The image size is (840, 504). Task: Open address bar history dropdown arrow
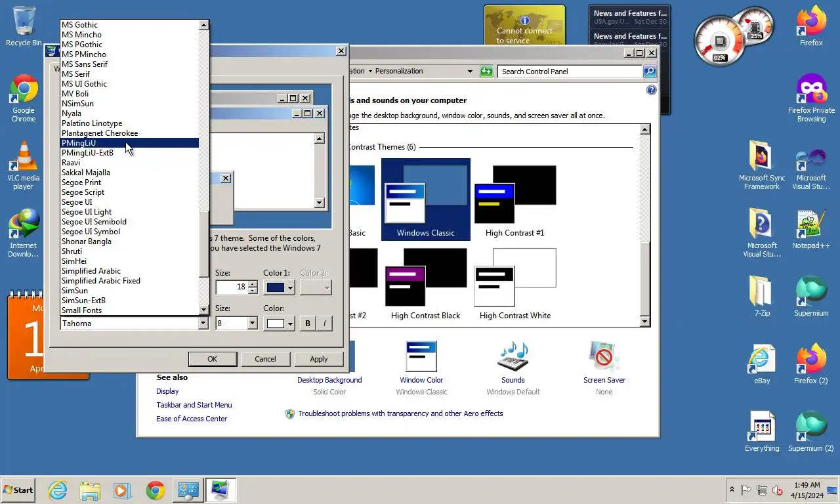coord(470,72)
